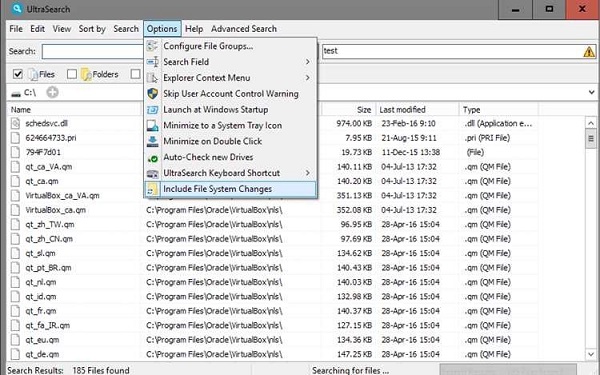Sort by Name column header
The height and width of the screenshot is (375, 600).
[74, 110]
